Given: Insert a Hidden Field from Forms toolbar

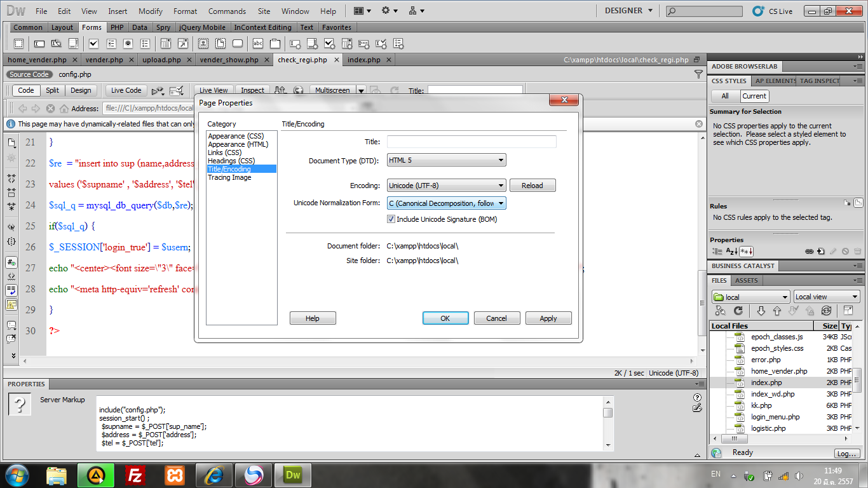Looking at the screenshot, I should pos(56,44).
